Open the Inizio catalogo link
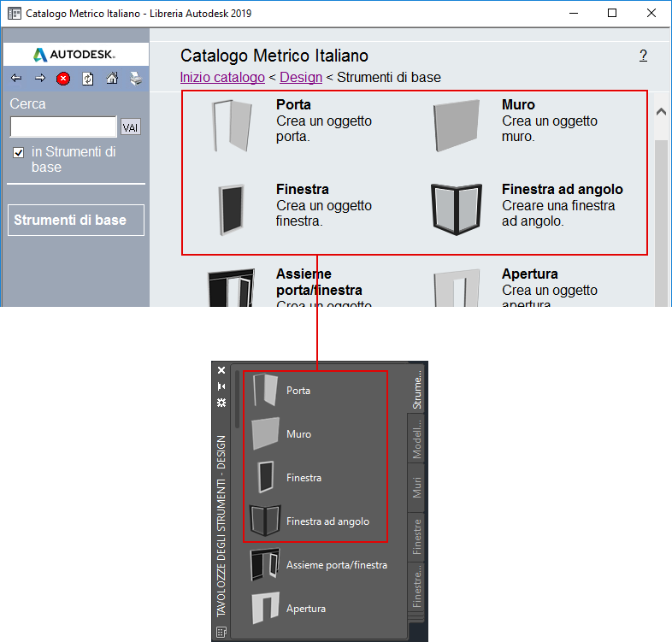This screenshot has height=642, width=672. click(x=222, y=78)
